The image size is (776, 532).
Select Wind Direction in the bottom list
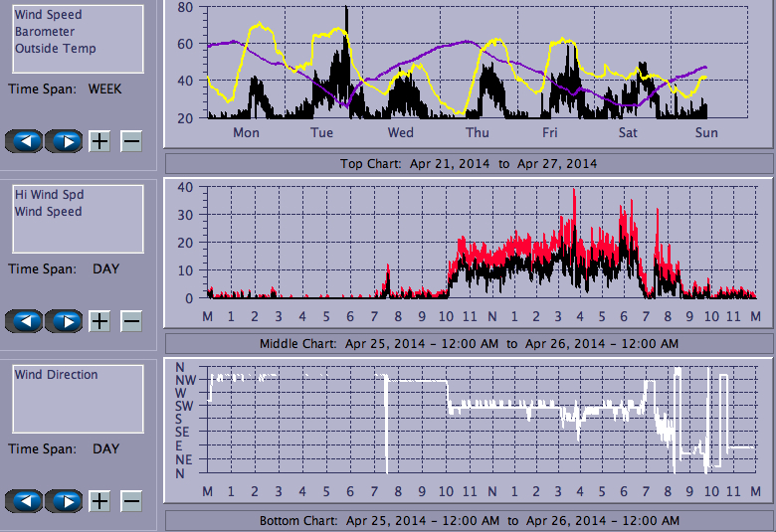tap(56, 375)
